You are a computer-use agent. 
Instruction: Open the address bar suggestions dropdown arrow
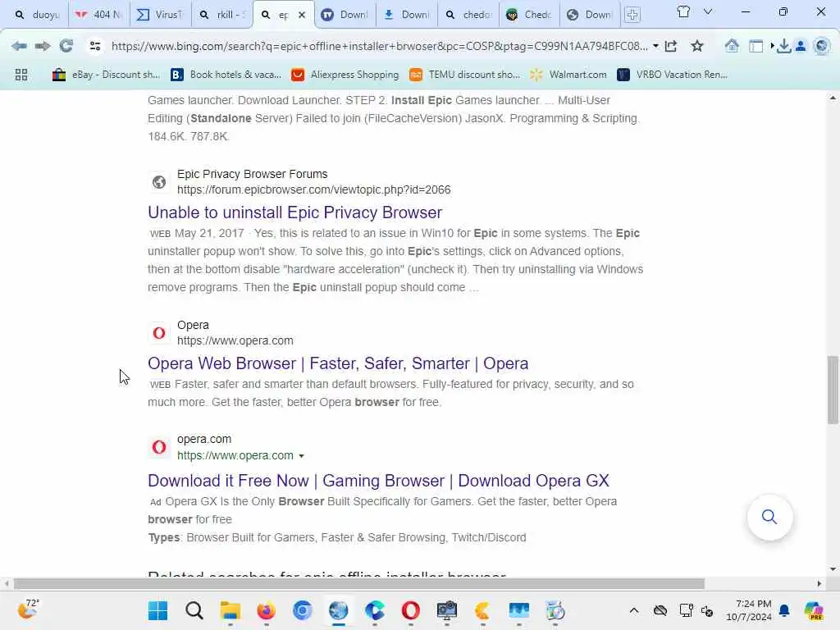(x=655, y=46)
